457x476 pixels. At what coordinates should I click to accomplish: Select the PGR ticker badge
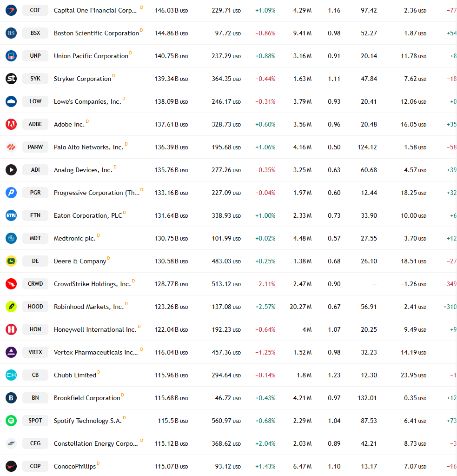tap(35, 193)
